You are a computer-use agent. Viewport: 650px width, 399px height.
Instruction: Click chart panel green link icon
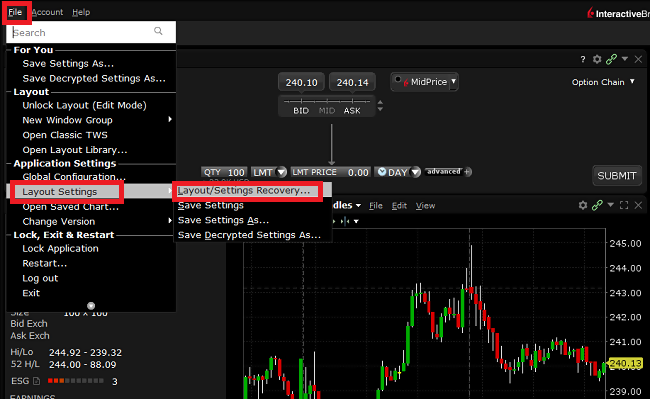click(597, 205)
